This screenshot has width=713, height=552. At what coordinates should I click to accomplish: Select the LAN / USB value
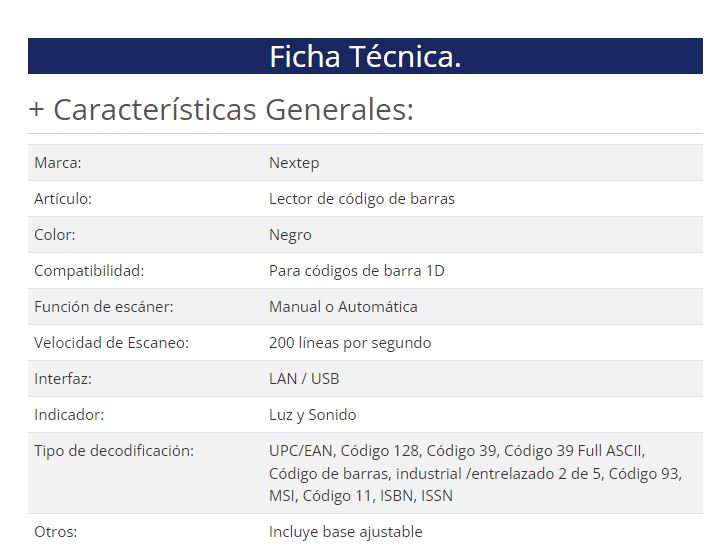coord(304,378)
